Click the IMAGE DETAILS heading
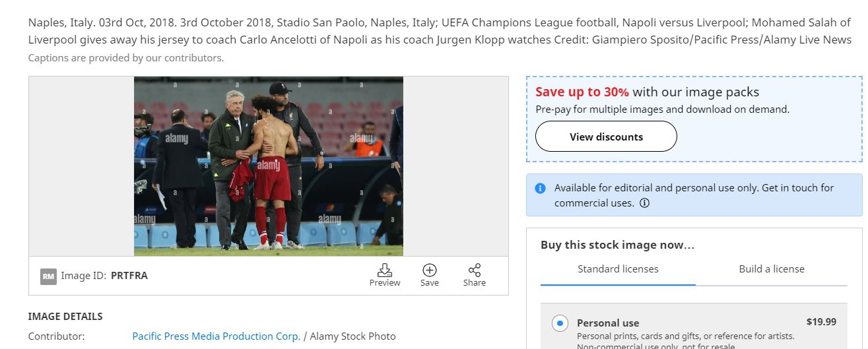 pyautogui.click(x=65, y=317)
